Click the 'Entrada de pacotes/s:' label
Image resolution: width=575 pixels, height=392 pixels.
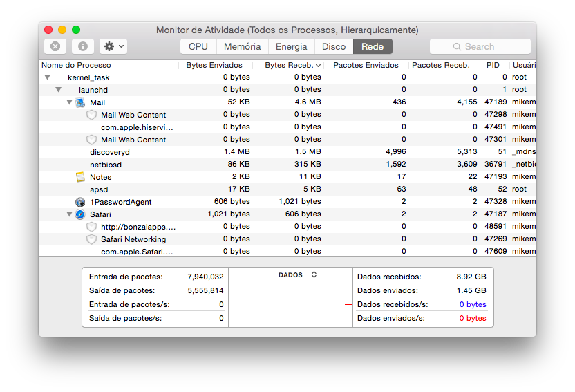tap(129, 305)
